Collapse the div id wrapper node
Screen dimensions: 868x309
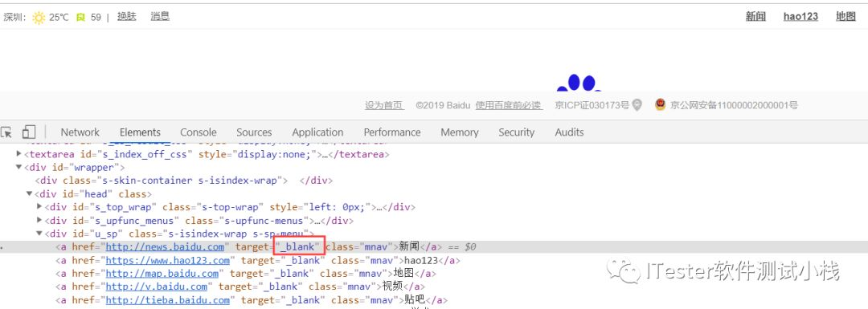19,167
